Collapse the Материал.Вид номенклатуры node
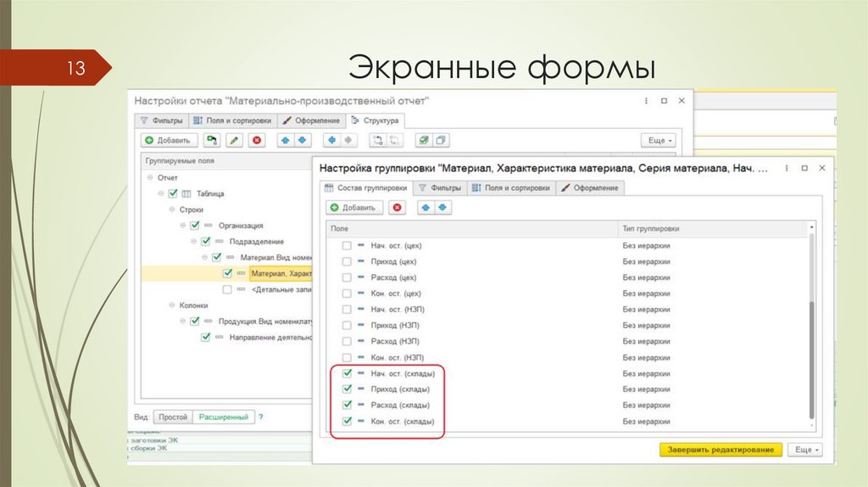Screen dimensions: 868x487 tap(205, 258)
